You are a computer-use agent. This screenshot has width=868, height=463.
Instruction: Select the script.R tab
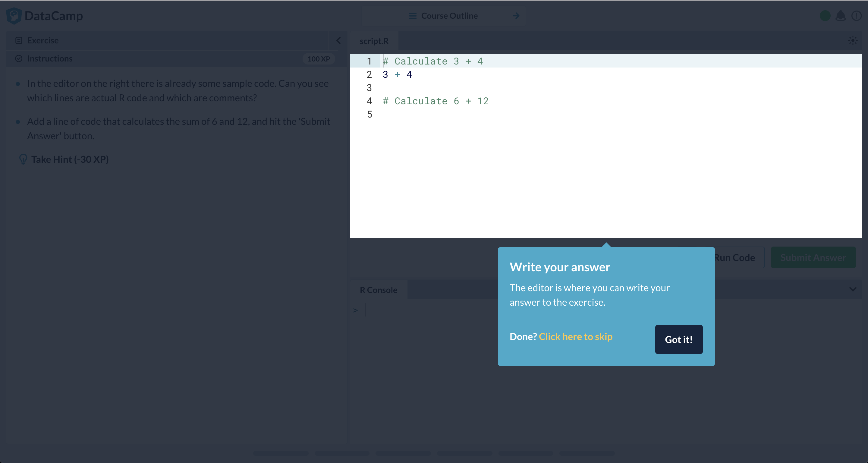click(374, 41)
